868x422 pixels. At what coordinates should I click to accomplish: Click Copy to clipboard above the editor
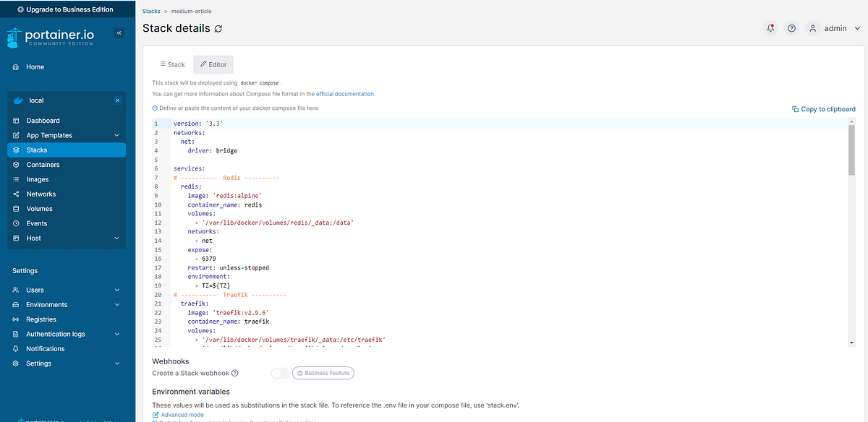click(x=824, y=108)
